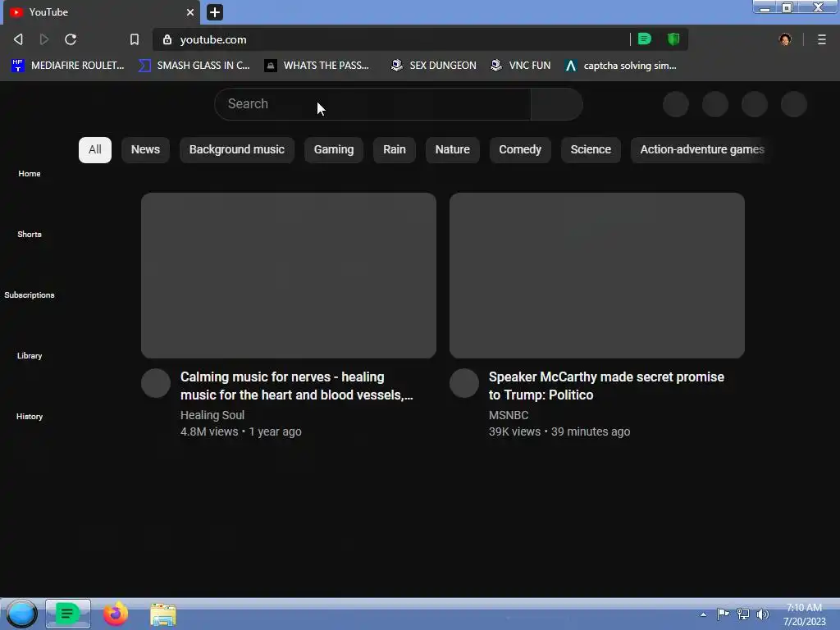This screenshot has width=840, height=630.
Task: Open History in the sidebar
Action: tap(30, 416)
